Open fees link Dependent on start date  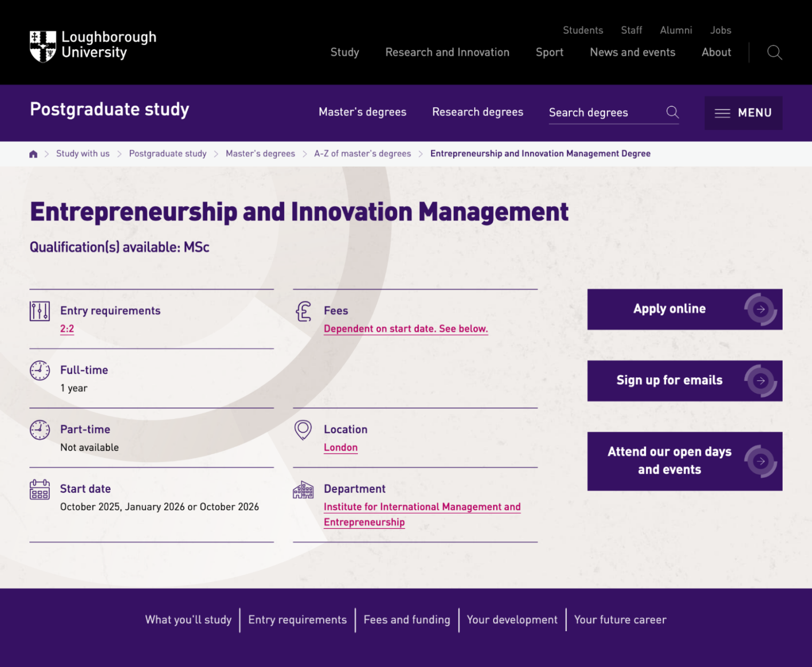click(x=406, y=329)
